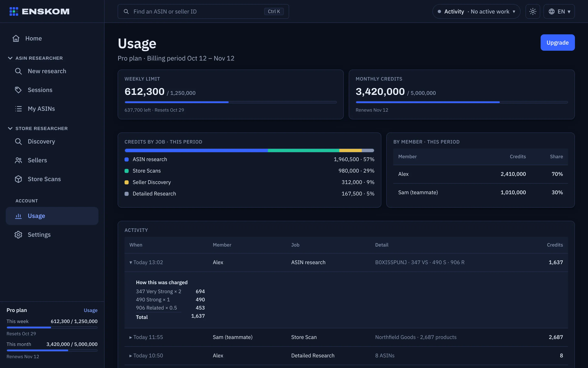Click the yellow Seller Discovery swatch
Image resolution: width=588 pixels, height=368 pixels.
tap(127, 182)
